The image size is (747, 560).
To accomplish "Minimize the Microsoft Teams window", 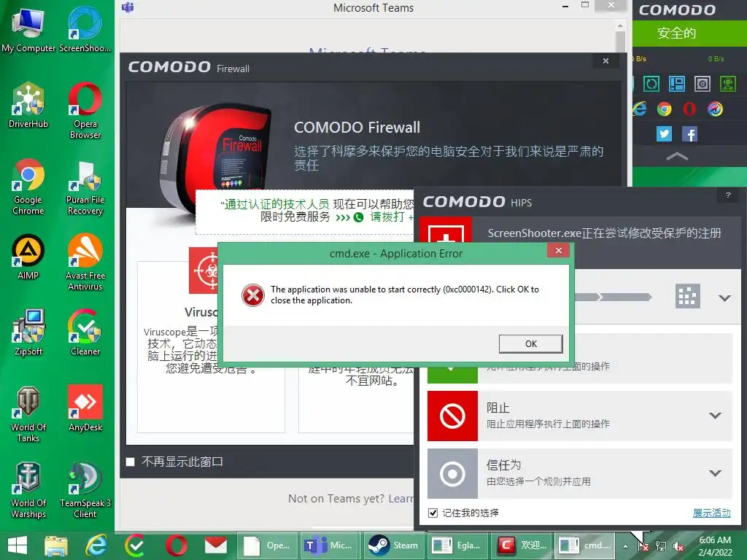I will coord(565,6).
